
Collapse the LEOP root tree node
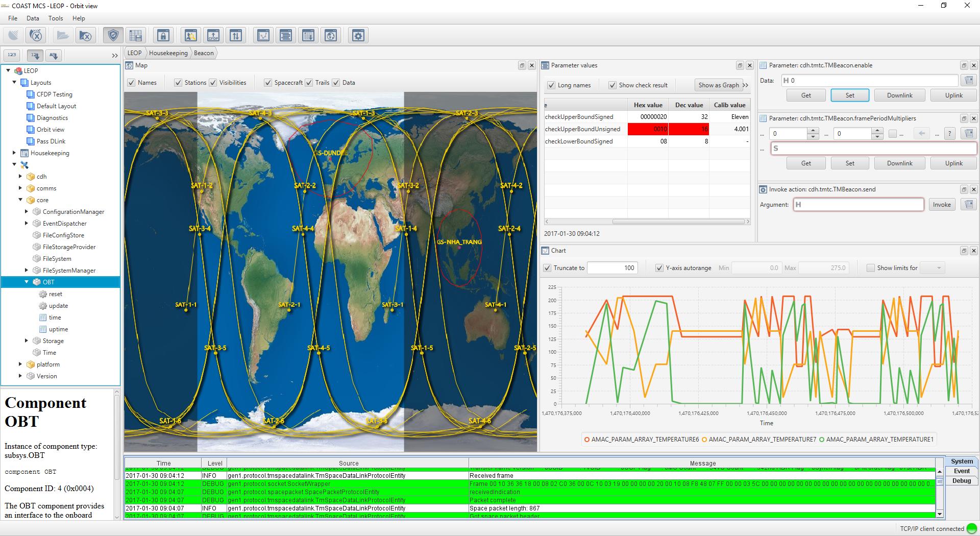(8, 70)
